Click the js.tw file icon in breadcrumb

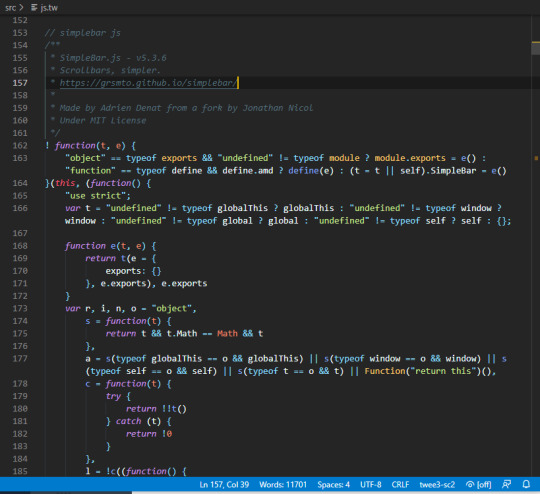coord(34,7)
